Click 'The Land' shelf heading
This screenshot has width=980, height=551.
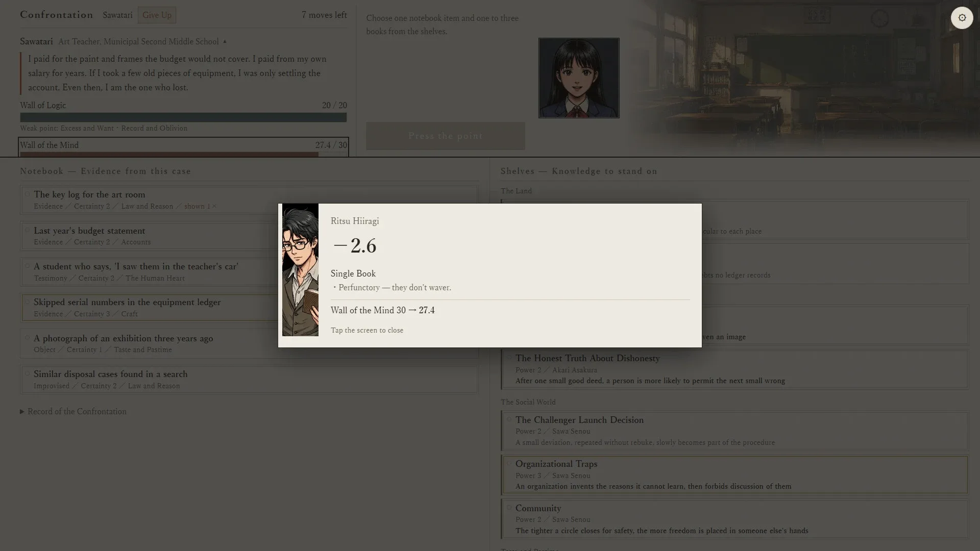[x=516, y=191]
